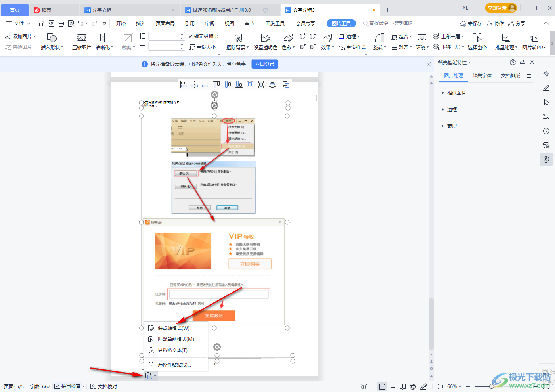Click 分享 share button
This screenshot has height=392, width=555.
coord(517,23)
